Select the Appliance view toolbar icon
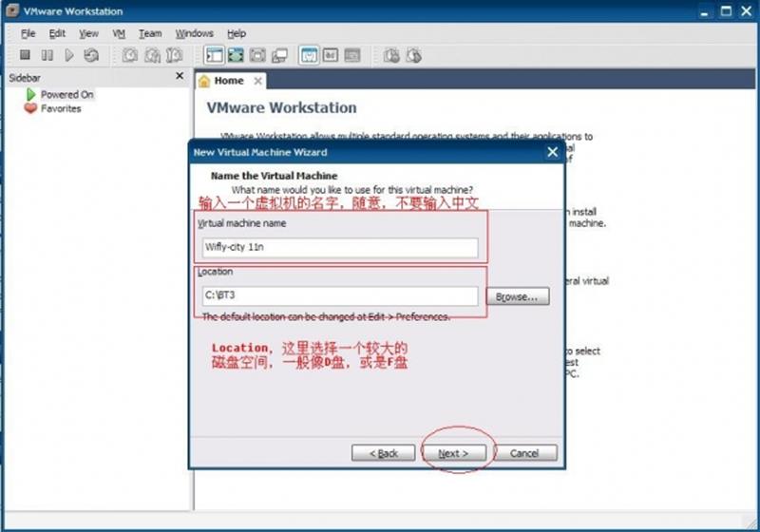Screen dimensions: 760x532 (331, 55)
